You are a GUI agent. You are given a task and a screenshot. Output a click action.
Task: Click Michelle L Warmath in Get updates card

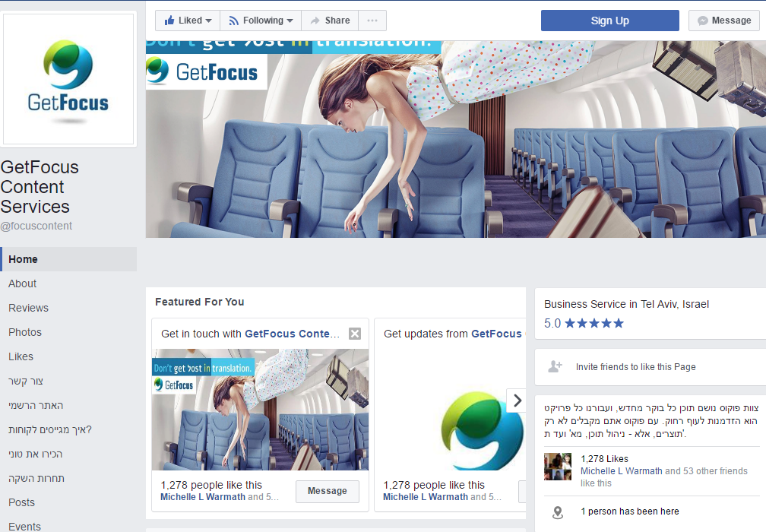426,497
